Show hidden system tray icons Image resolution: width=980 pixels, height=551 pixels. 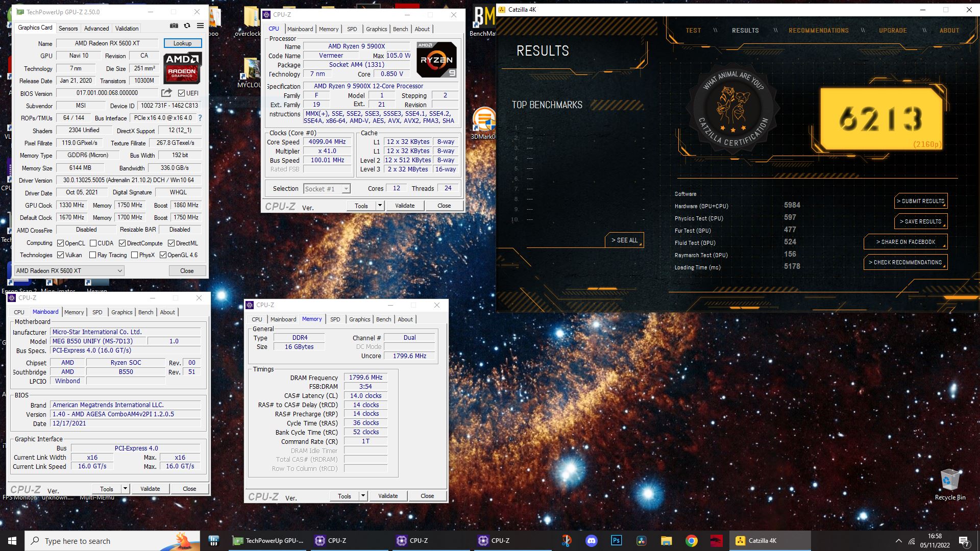coord(898,541)
